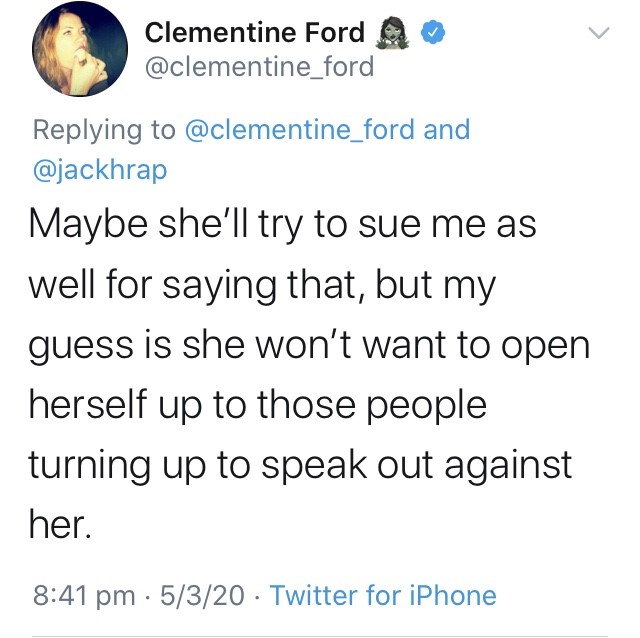Click the divider line below the timestamp

click(320, 634)
